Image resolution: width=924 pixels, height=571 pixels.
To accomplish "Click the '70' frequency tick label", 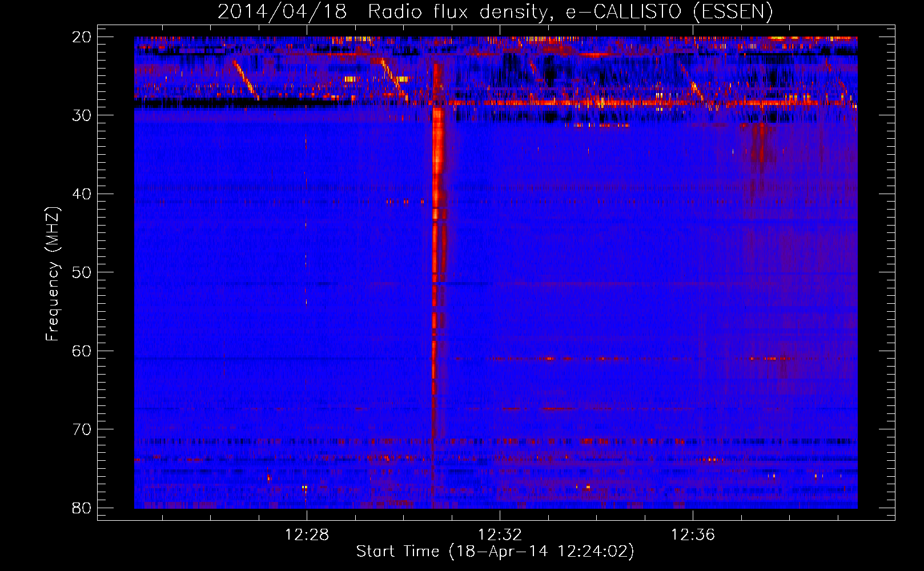I will click(x=82, y=429).
